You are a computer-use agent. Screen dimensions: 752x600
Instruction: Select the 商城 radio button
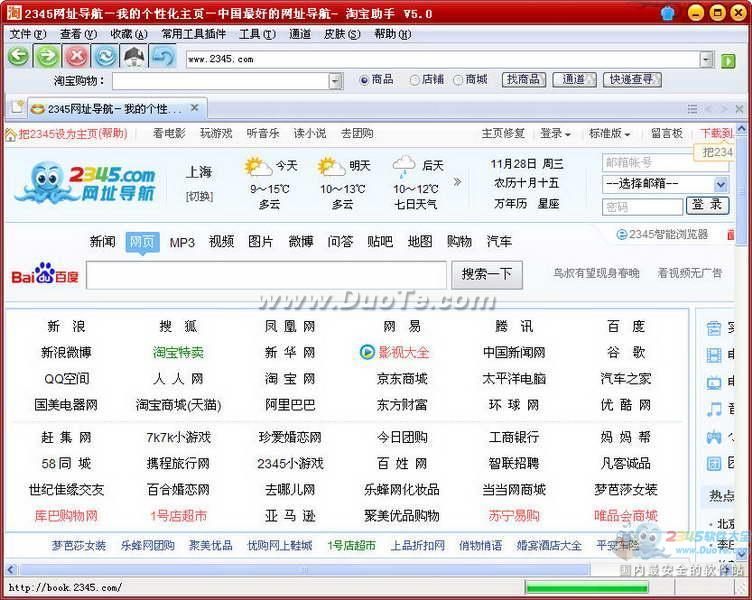point(458,80)
